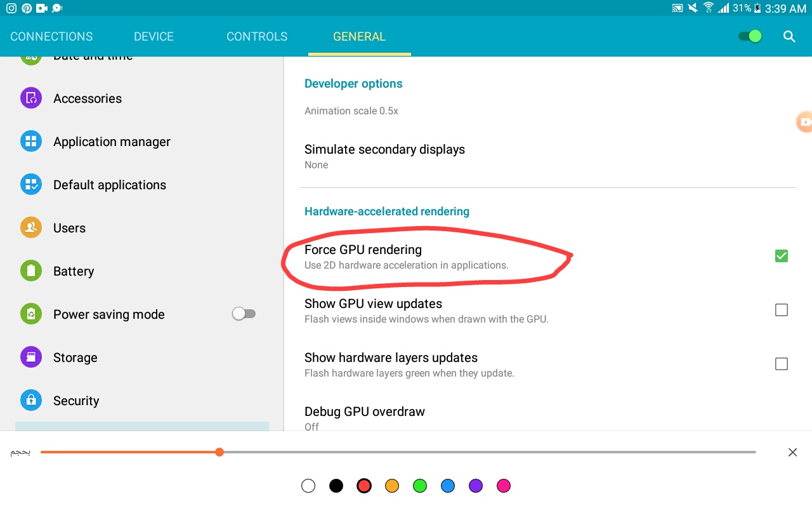Open Animation scale 0.5x setting
Image resolution: width=812 pixels, height=508 pixels.
point(351,110)
